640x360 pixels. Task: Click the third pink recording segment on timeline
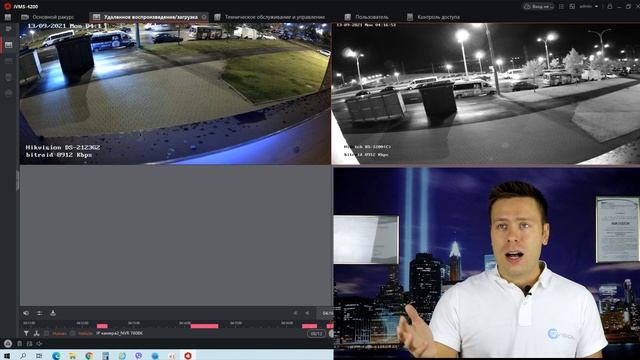point(309,326)
